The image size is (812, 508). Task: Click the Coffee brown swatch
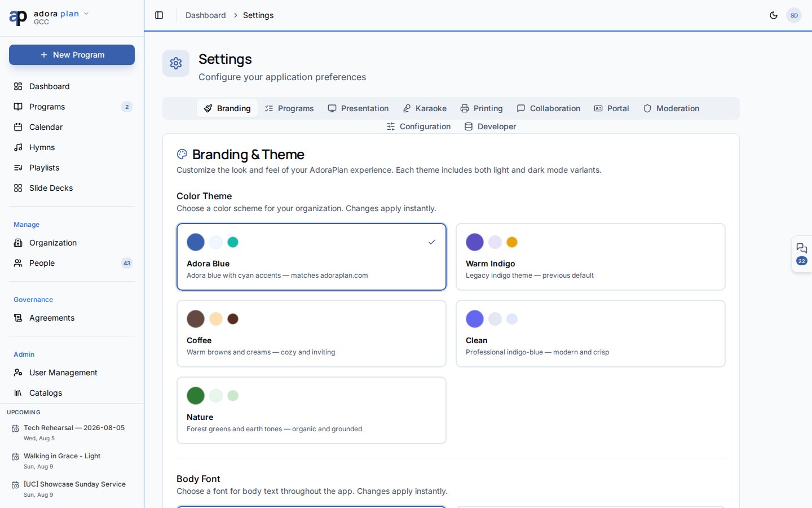[x=196, y=319]
